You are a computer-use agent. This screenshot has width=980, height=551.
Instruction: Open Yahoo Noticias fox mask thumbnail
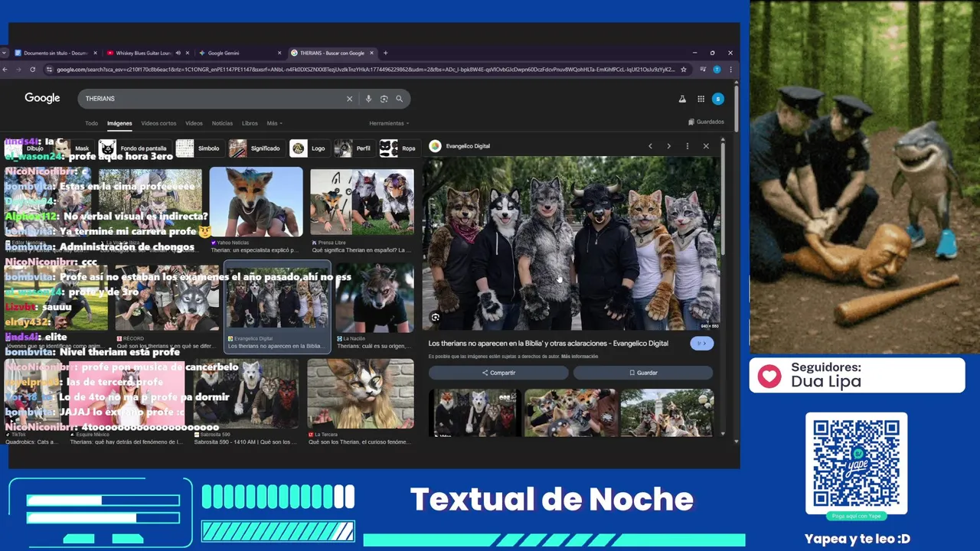pos(256,202)
